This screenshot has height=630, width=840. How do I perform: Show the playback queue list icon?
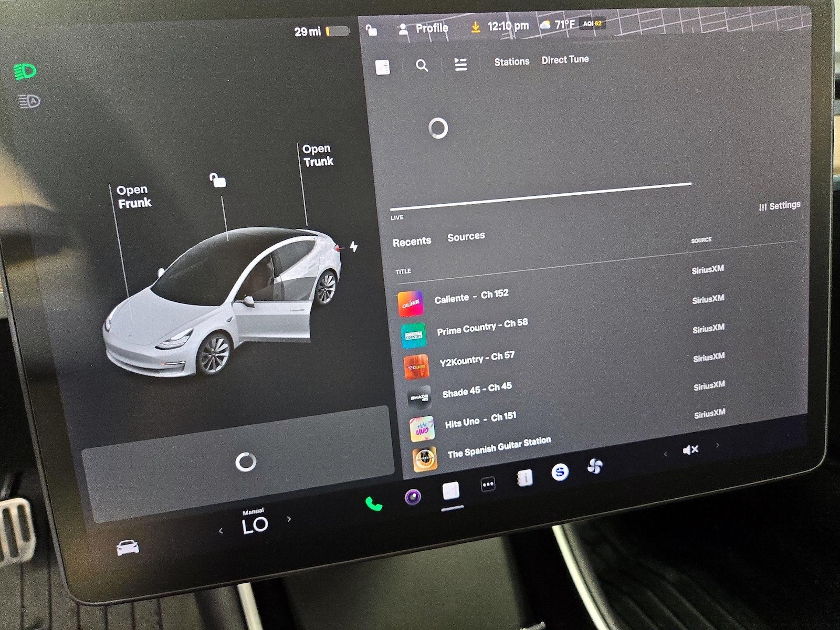click(460, 64)
